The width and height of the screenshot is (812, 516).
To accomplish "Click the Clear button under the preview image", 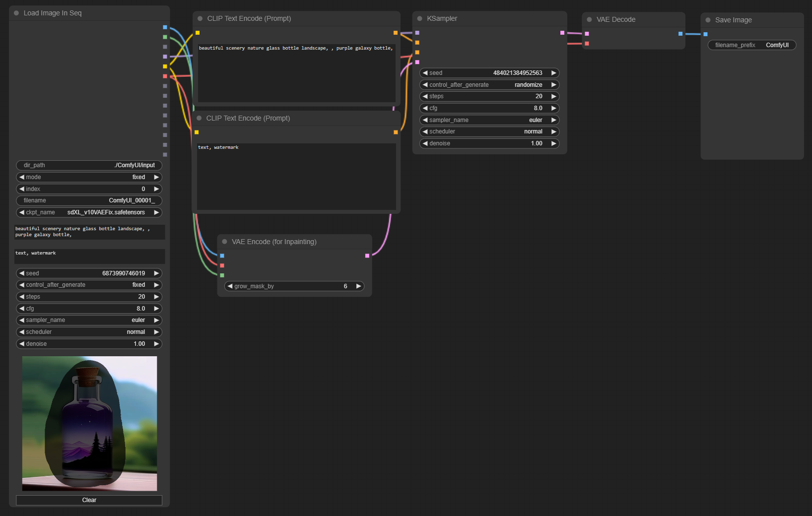I will click(89, 500).
